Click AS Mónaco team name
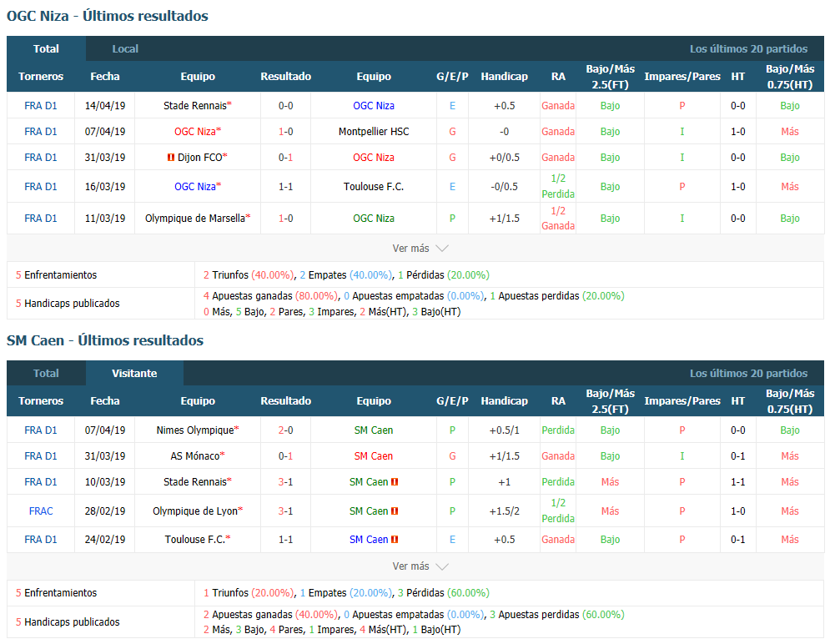 click(195, 456)
